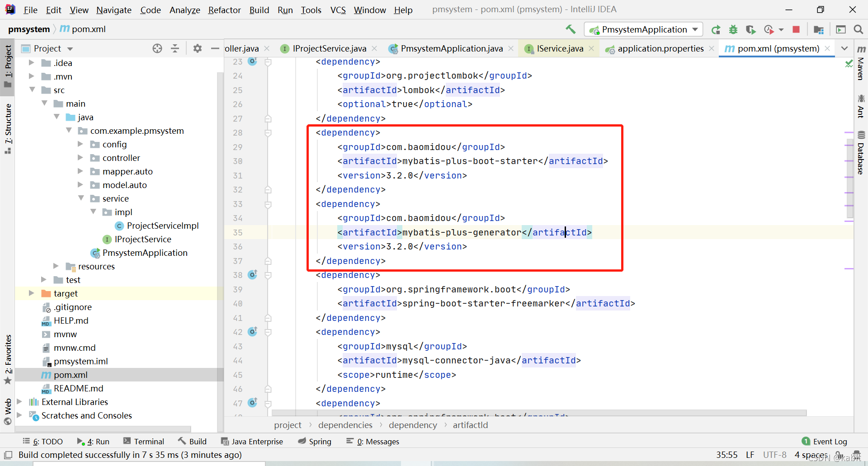This screenshot has height=466, width=868.
Task: Open Project Structure icon in toolbar
Action: pyautogui.click(x=819, y=30)
